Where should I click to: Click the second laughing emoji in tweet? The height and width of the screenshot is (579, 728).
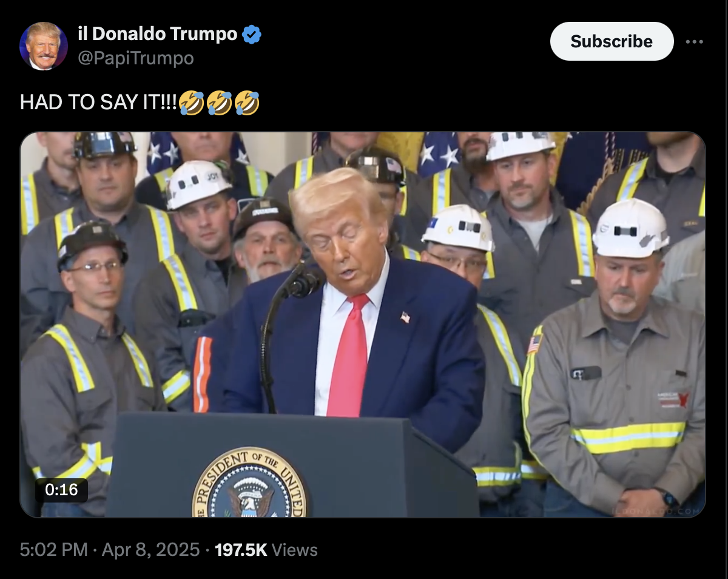(219, 103)
